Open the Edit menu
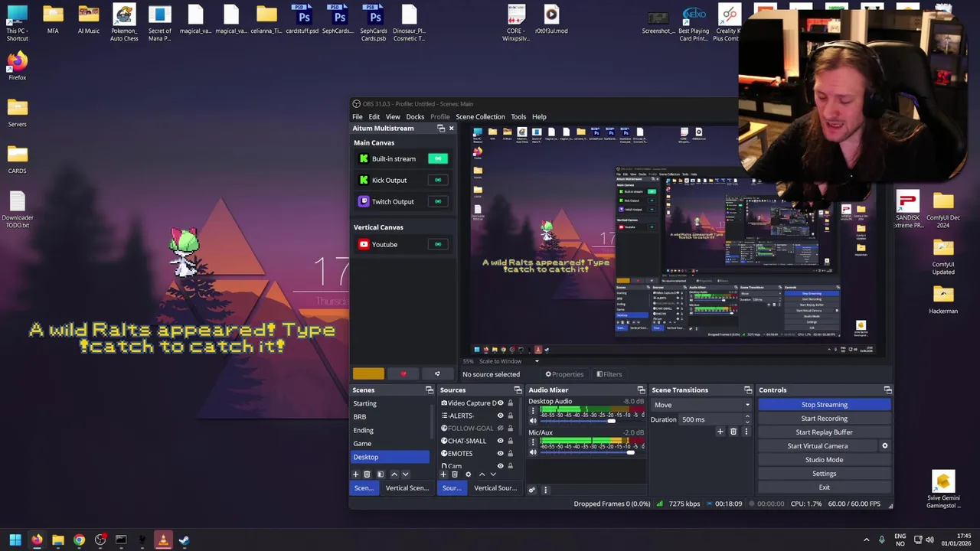Image resolution: width=980 pixels, height=551 pixels. tap(374, 117)
